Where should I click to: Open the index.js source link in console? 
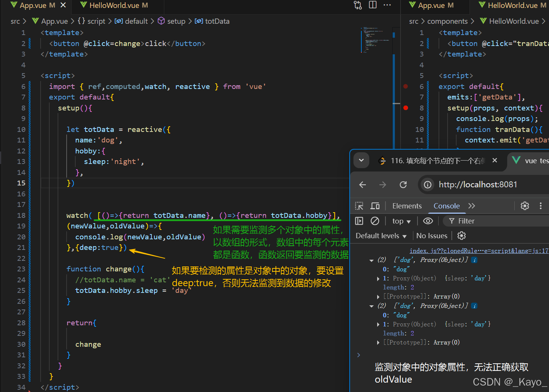point(479,251)
